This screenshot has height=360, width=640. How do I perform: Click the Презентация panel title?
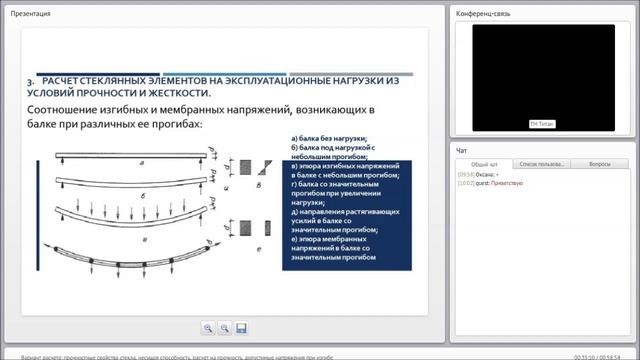click(x=30, y=13)
